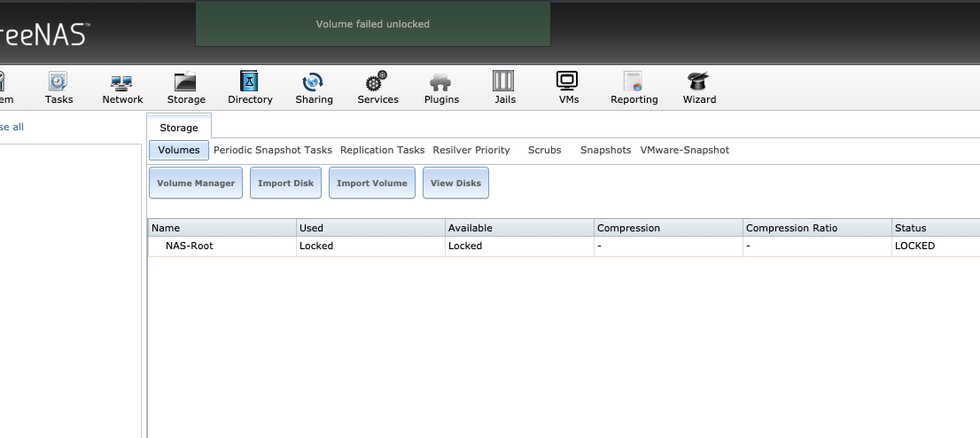Select the NAS-Root volume row

(564, 246)
